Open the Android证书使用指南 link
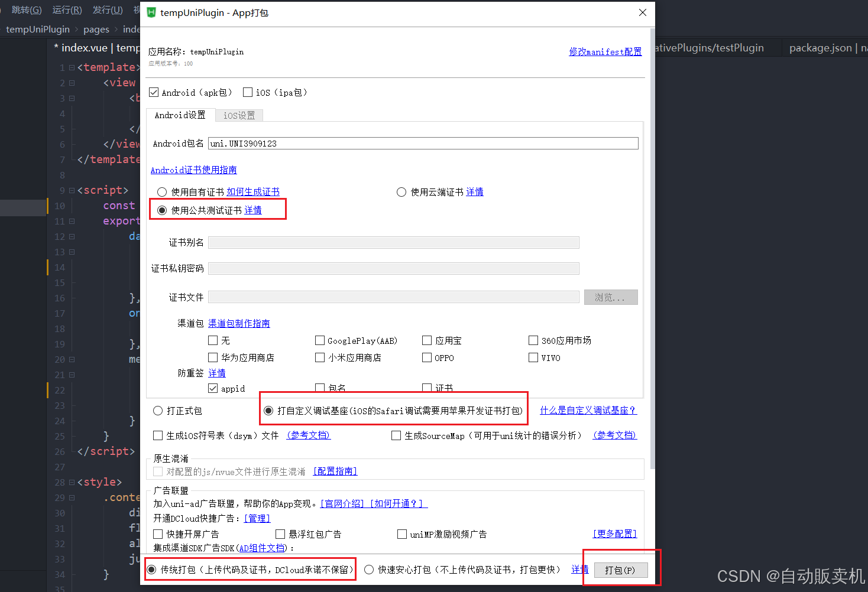The width and height of the screenshot is (868, 592). coord(193,170)
